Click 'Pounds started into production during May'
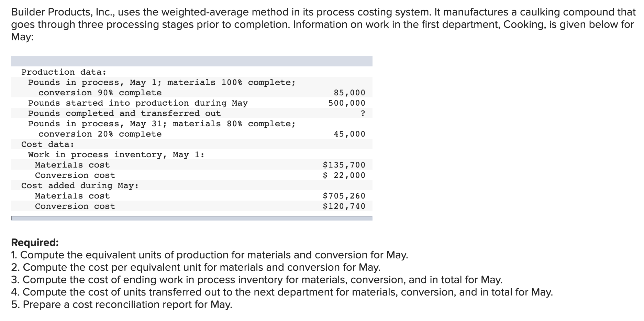Image resolution: width=644 pixels, height=321 pixels. pyautogui.click(x=138, y=103)
